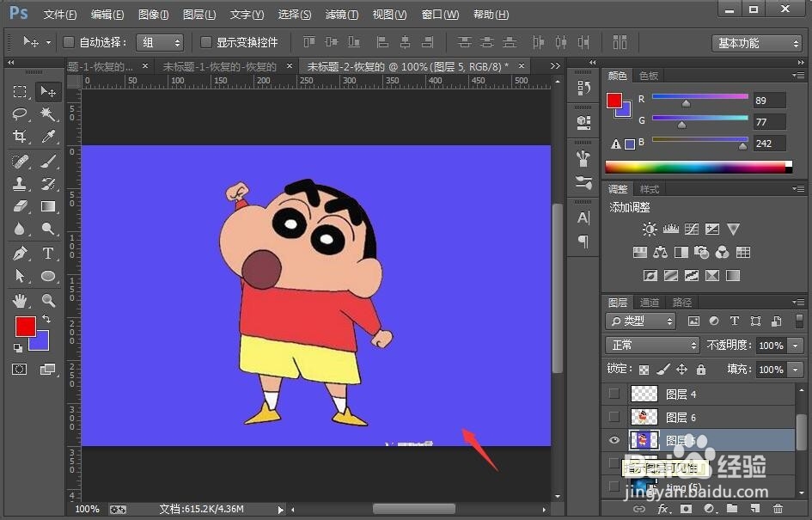Select the Blur tool
This screenshot has height=520, width=812.
pyautogui.click(x=20, y=229)
